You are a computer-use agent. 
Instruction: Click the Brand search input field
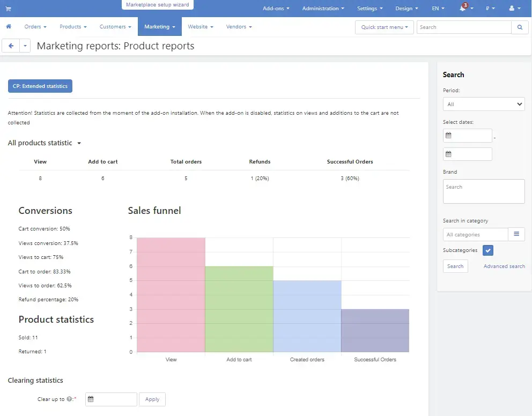pos(483,191)
